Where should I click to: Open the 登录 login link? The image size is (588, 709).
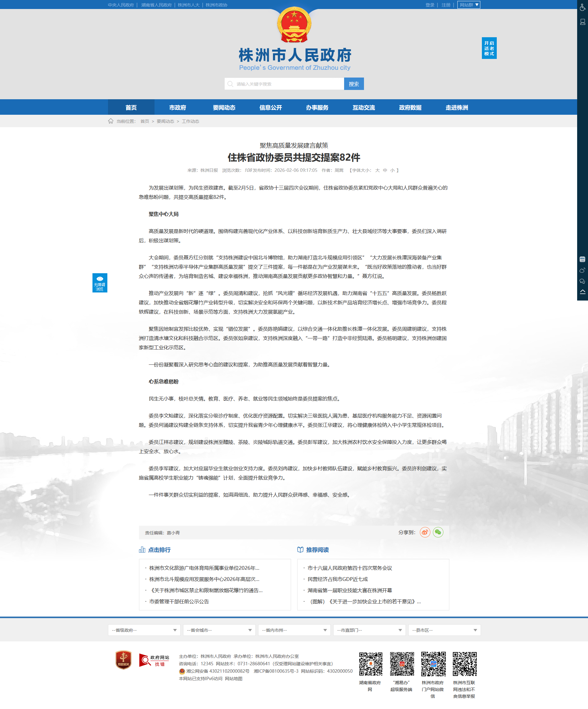pos(430,5)
